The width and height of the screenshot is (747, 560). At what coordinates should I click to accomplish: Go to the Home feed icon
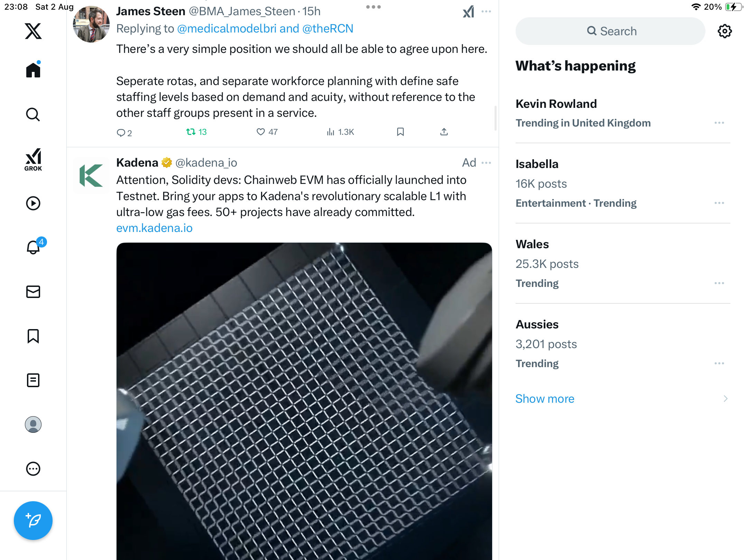(x=33, y=69)
